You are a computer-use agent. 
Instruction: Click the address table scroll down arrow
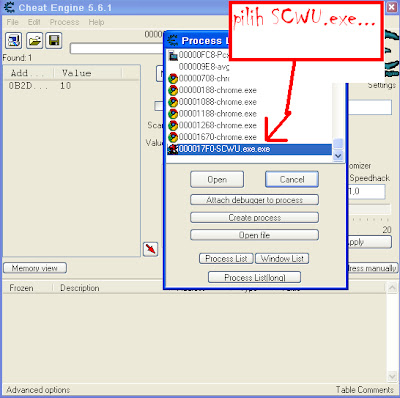(x=392, y=377)
